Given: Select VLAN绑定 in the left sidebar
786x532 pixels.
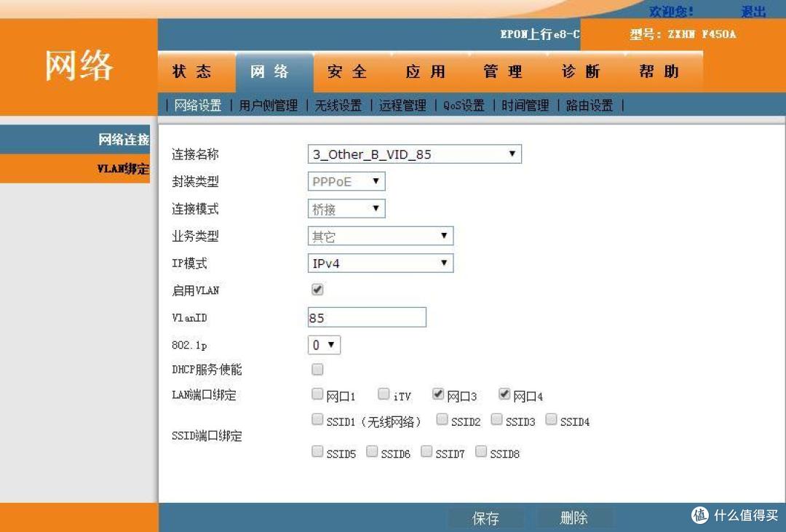Looking at the screenshot, I should (75, 168).
